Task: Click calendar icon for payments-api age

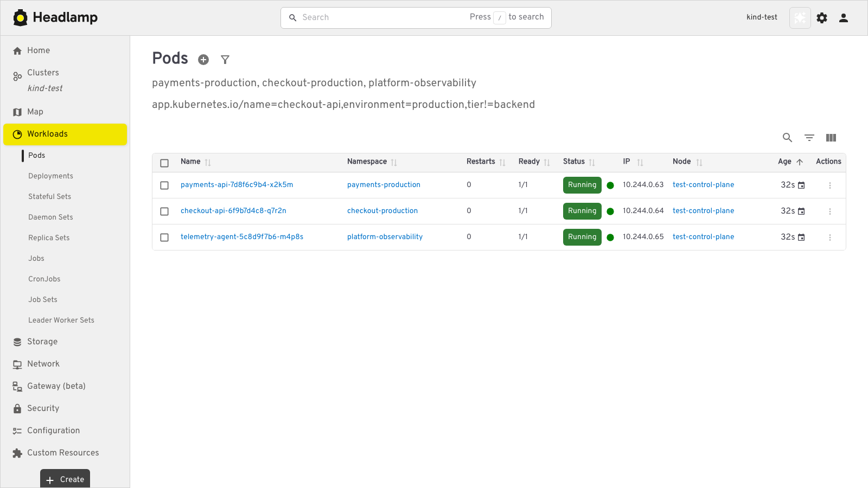Action: point(801,185)
